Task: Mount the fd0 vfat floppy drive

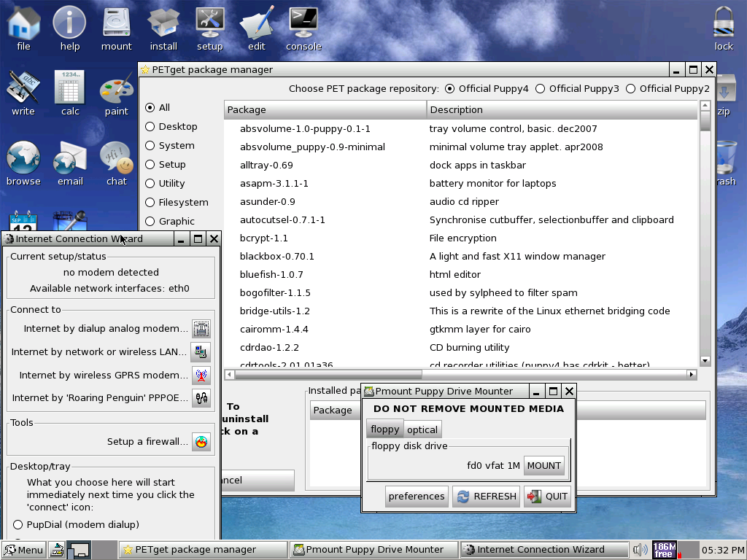Action: pos(543,466)
